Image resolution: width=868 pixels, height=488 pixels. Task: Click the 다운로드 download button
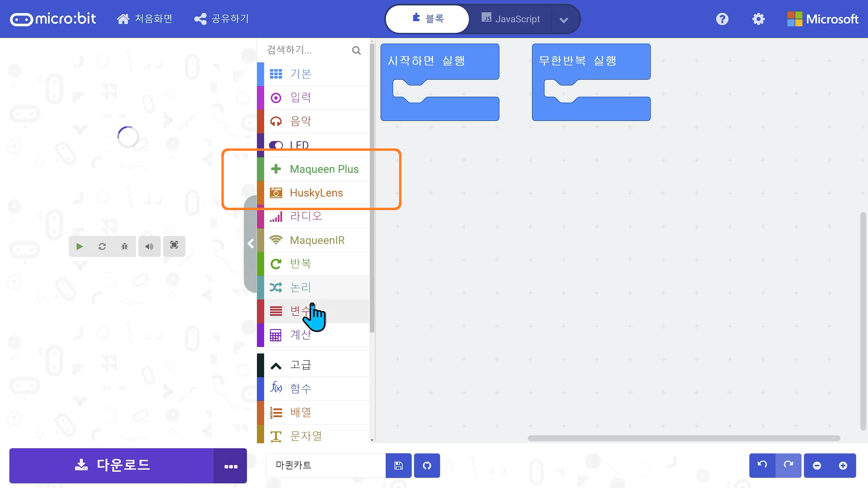pos(112,466)
